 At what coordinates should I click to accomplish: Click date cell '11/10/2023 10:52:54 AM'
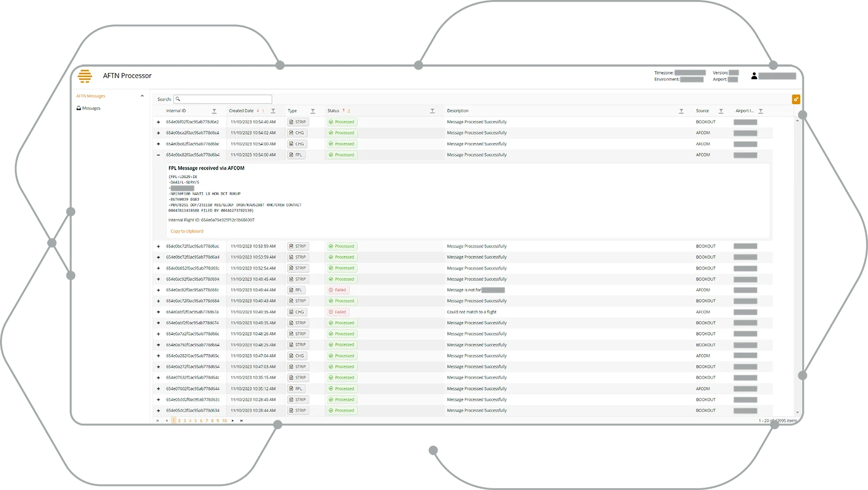click(253, 268)
